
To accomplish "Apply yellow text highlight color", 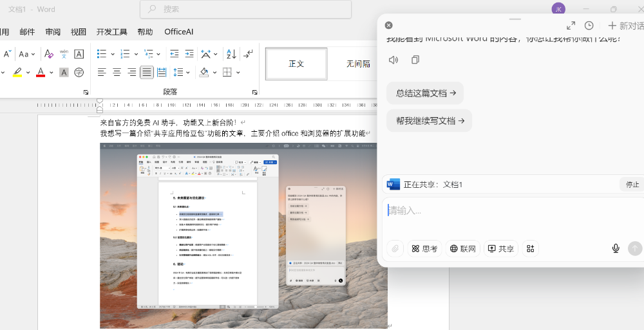I will tap(17, 73).
